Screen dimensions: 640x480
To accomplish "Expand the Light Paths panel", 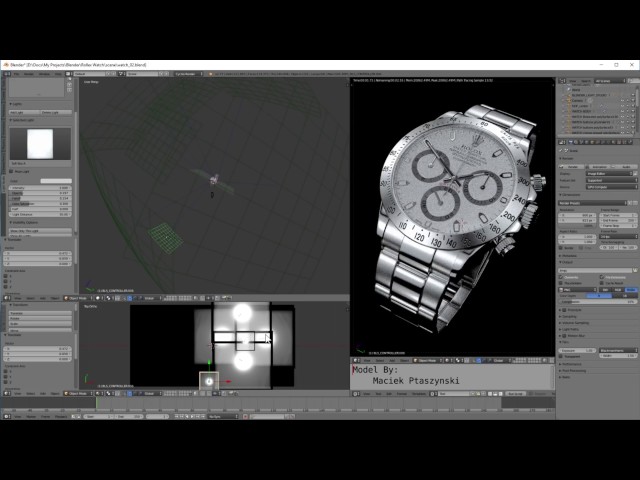I will 571,329.
